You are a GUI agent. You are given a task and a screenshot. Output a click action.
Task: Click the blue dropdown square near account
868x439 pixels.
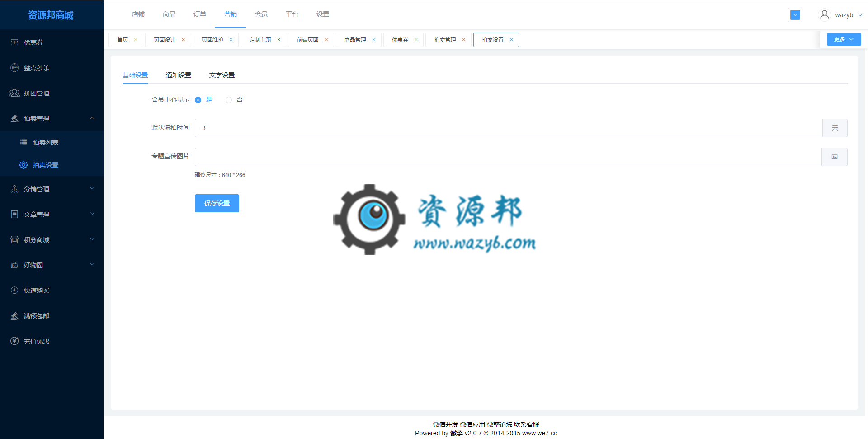click(x=795, y=15)
